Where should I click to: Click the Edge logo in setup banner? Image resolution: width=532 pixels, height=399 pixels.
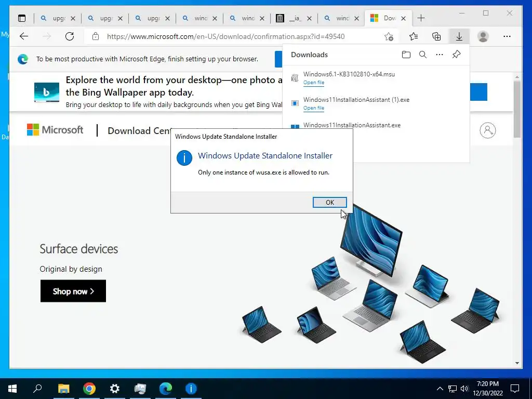23,59
